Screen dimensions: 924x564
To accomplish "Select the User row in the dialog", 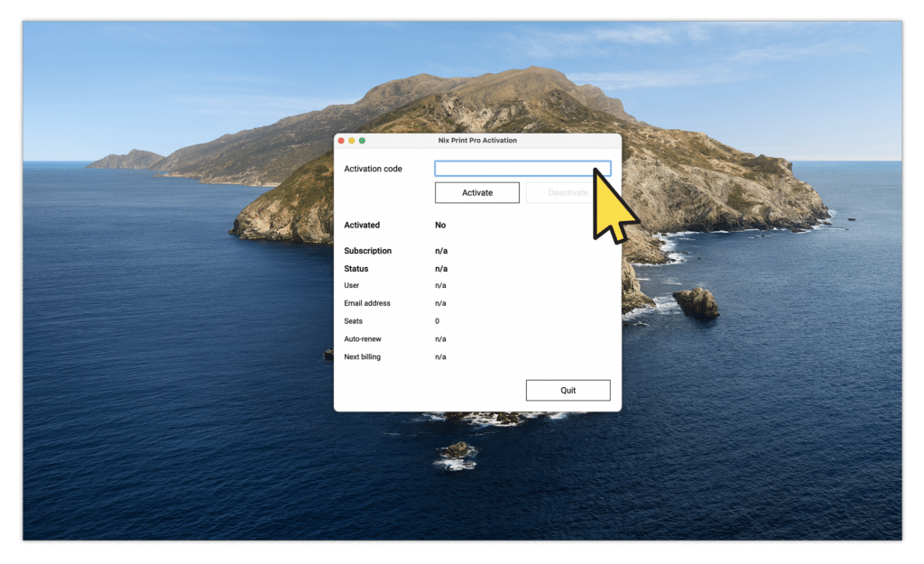I will pos(352,285).
